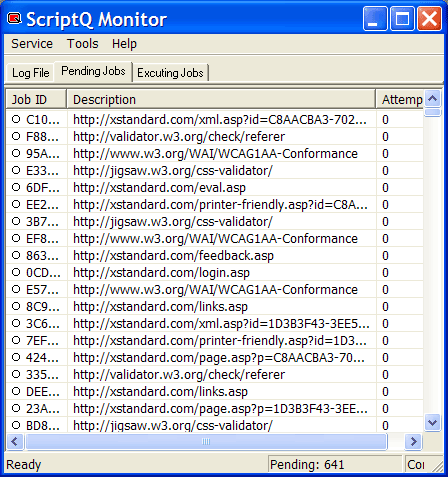Open the Tools menu
448x477 pixels.
[x=83, y=44]
